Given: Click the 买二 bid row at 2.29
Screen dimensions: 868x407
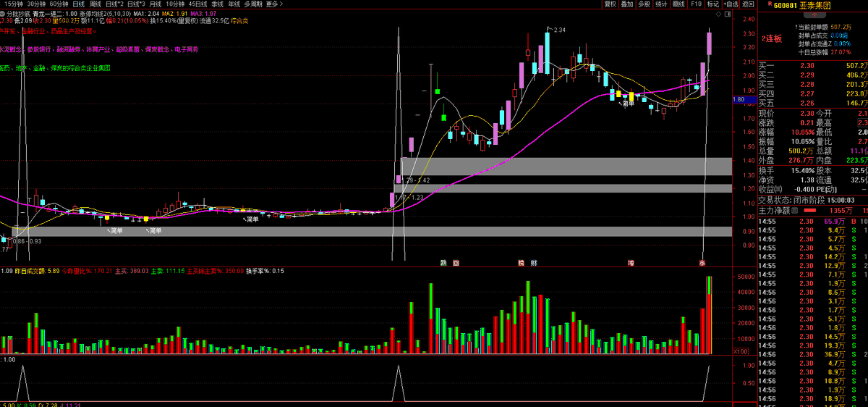Looking at the screenshot, I should (812, 75).
